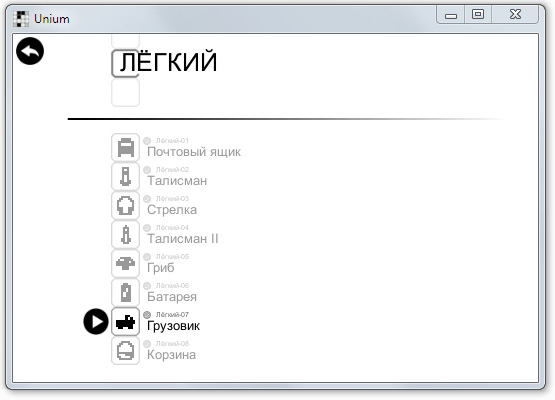
Task: Choose the Батарея puzzle name
Action: coord(172,297)
